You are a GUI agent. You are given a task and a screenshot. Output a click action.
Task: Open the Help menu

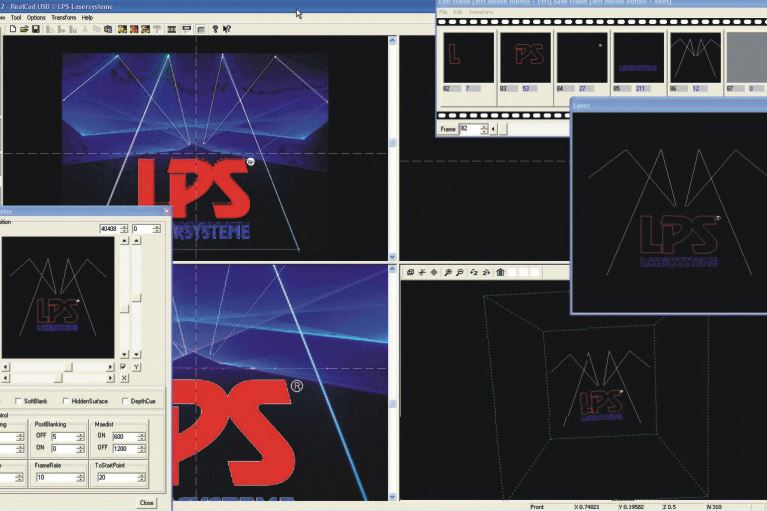click(87, 18)
